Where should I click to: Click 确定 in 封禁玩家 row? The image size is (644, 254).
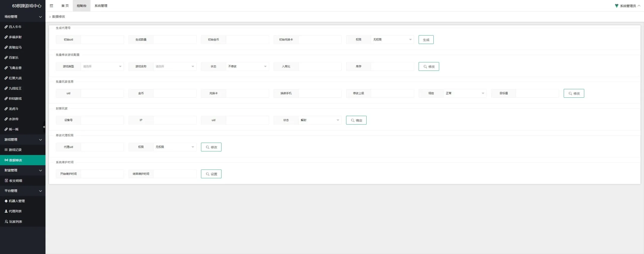click(356, 120)
